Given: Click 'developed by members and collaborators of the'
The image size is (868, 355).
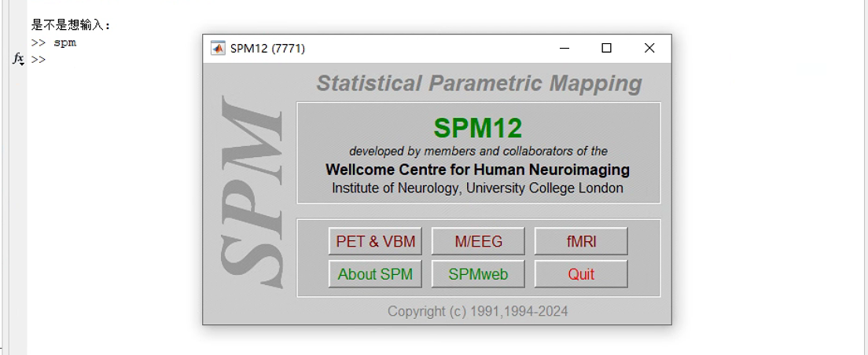Looking at the screenshot, I should coord(478,151).
